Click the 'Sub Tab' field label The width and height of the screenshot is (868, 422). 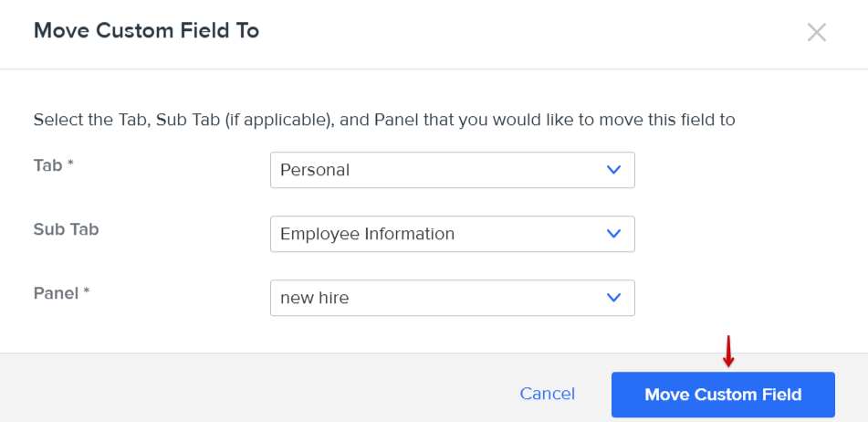click(x=66, y=229)
